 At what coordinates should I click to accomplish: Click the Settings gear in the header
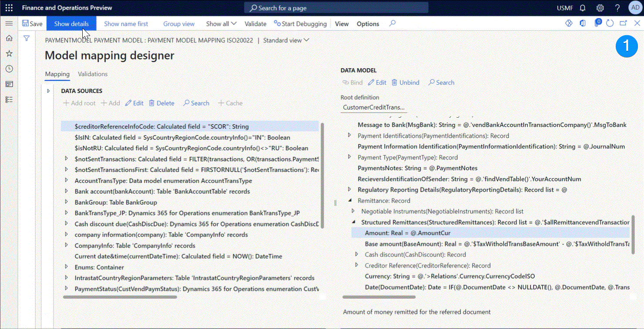(600, 7)
